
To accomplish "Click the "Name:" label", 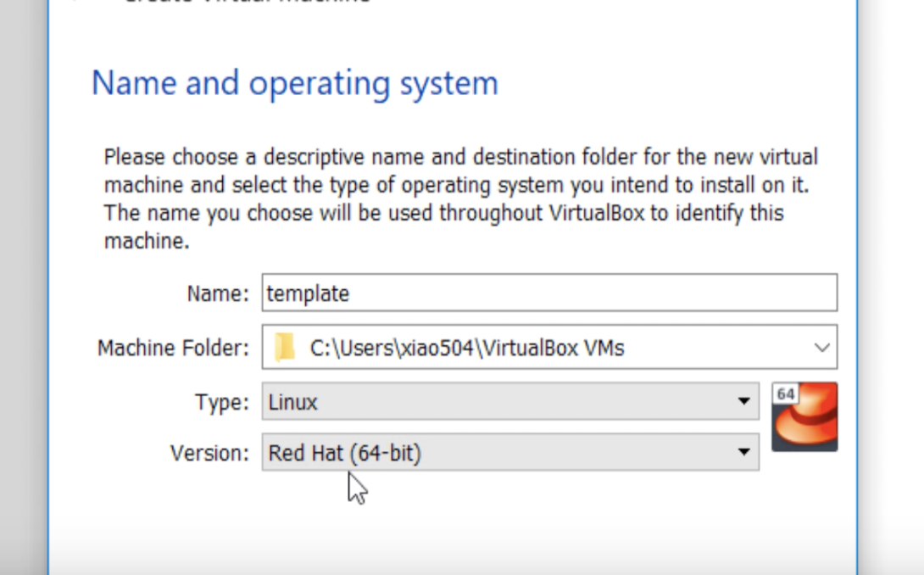I will coord(218,294).
